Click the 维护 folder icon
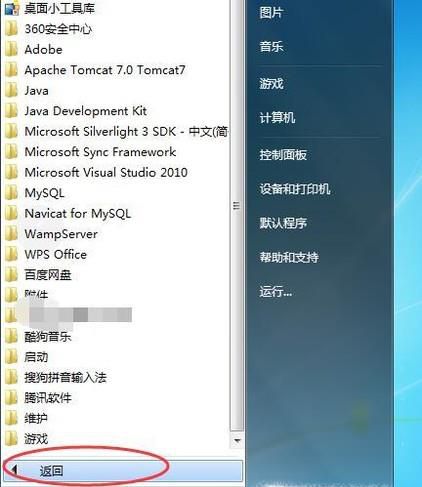The height and width of the screenshot is (487, 422). coord(11,418)
